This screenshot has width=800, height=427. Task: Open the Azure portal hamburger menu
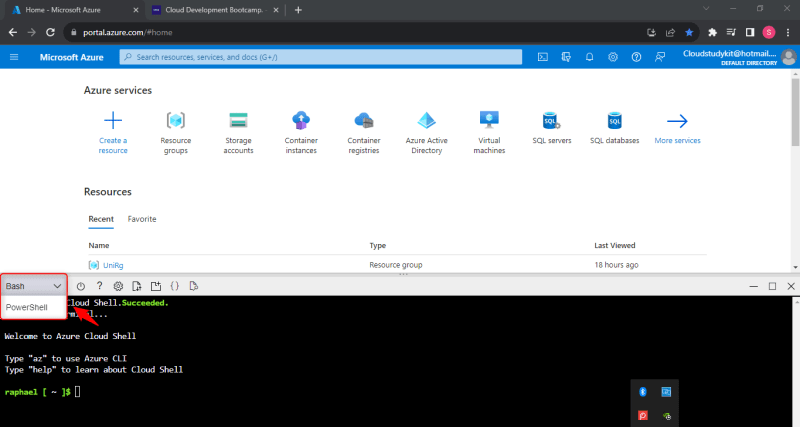coord(14,57)
